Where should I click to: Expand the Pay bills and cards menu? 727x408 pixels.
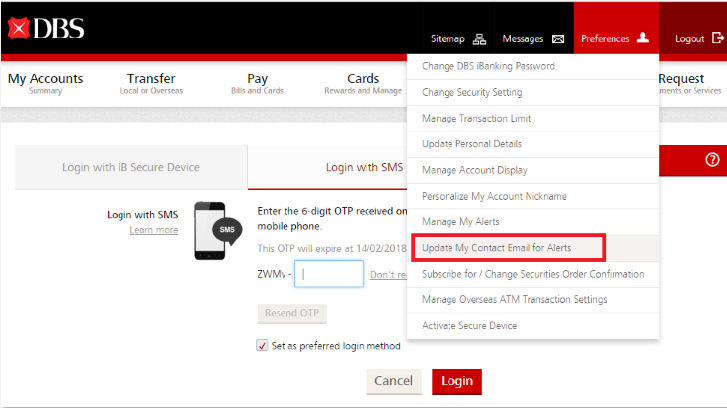click(x=257, y=83)
